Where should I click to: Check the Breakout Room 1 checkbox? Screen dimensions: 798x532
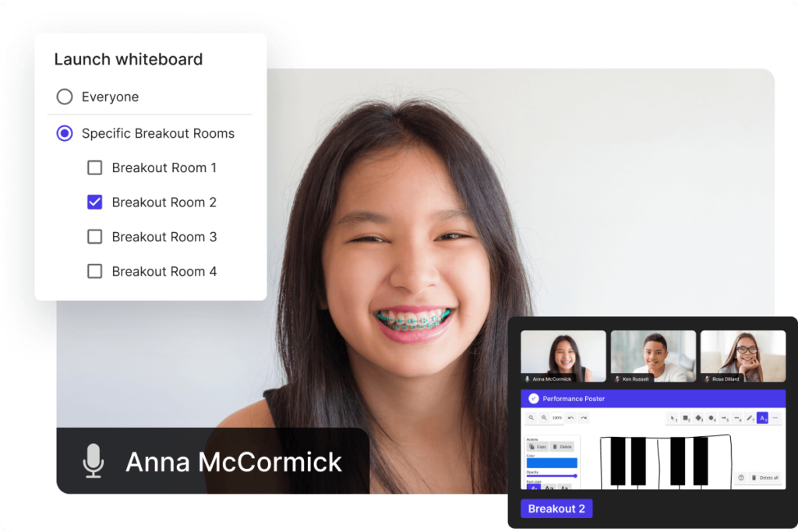click(x=94, y=167)
